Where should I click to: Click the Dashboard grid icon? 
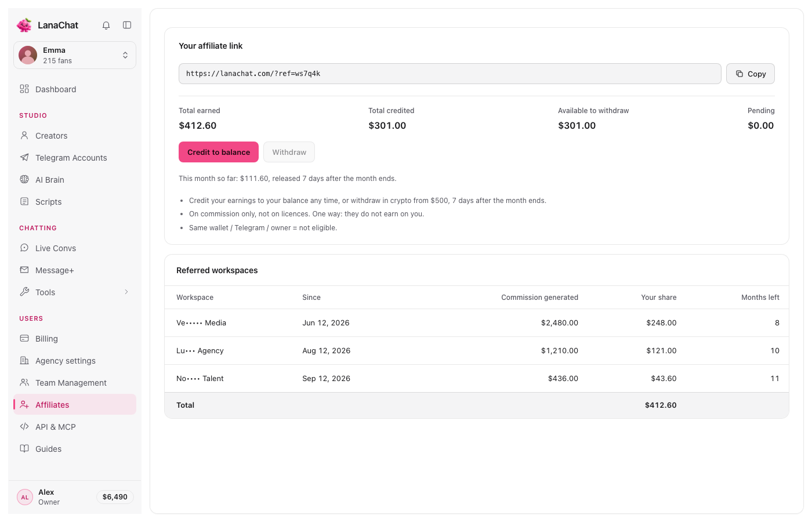tap(24, 89)
